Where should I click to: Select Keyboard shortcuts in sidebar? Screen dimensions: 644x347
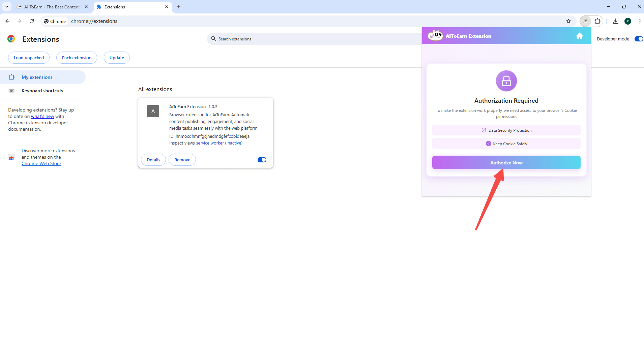42,91
